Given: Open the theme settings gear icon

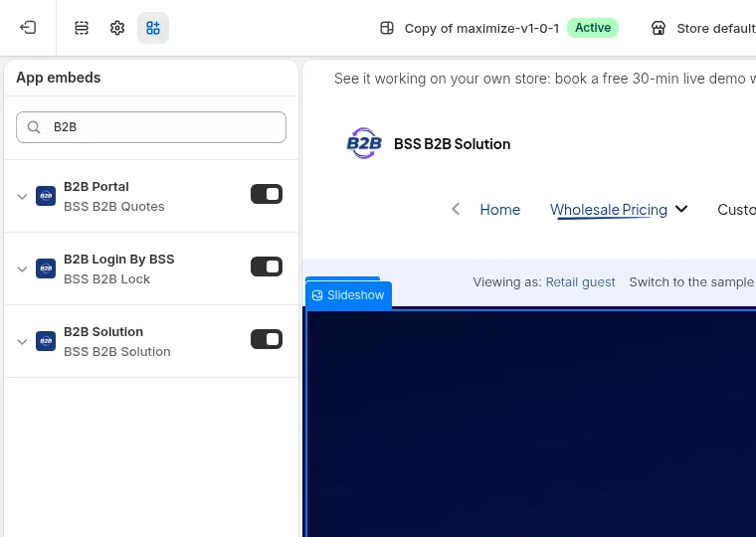Looking at the screenshot, I should pos(117,28).
